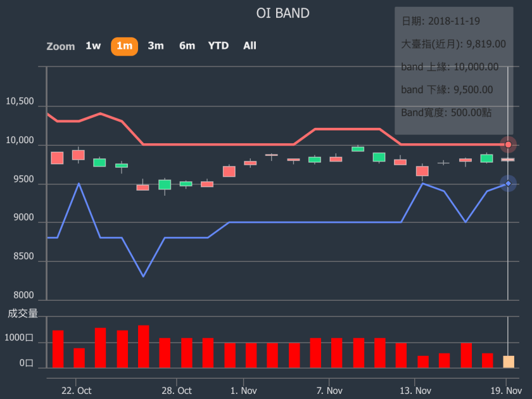
Task: Show All data range
Action: [250, 46]
